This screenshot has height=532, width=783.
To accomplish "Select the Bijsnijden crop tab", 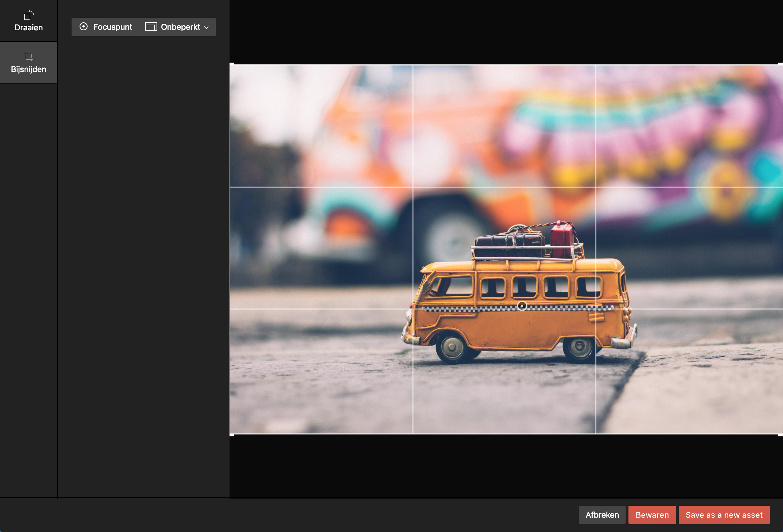I will click(29, 63).
